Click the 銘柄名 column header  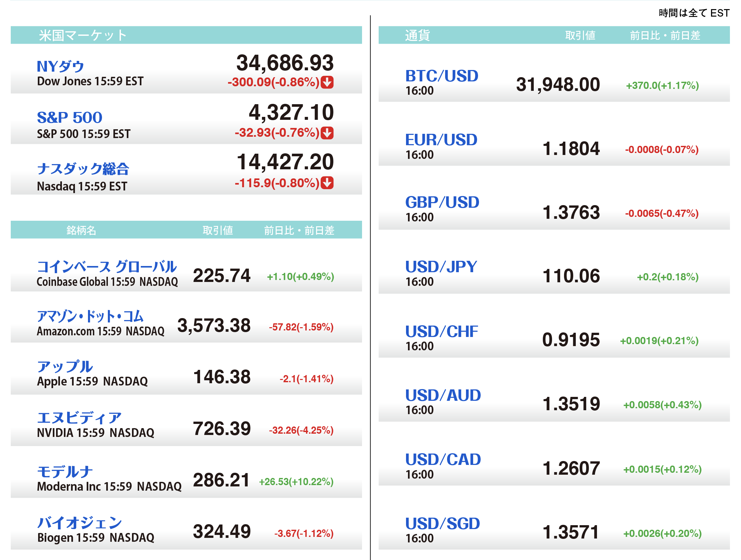tap(81, 230)
